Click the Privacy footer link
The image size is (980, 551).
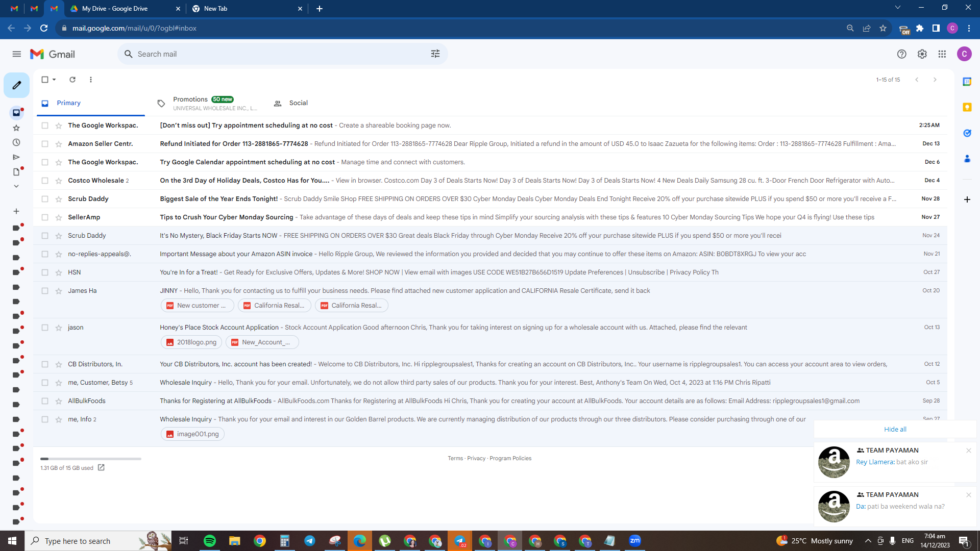pyautogui.click(x=476, y=458)
